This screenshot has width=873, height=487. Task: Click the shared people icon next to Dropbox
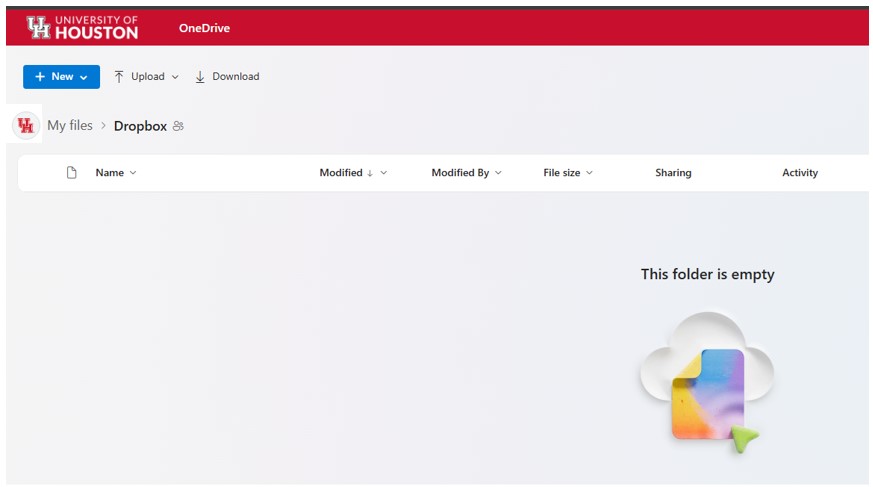click(178, 126)
